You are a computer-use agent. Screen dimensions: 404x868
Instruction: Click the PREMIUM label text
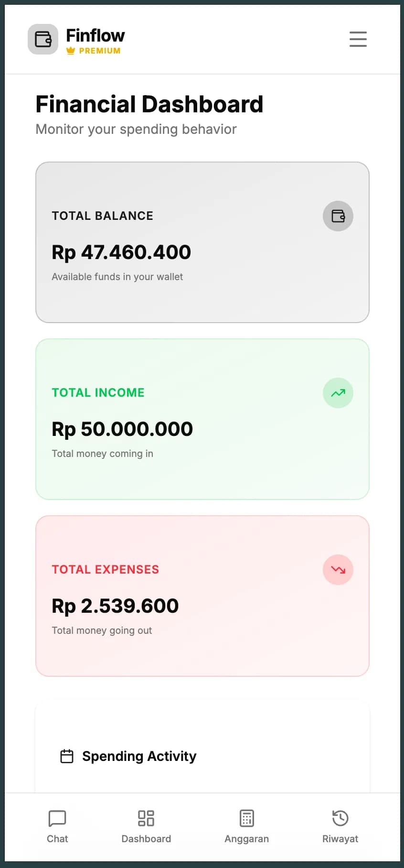click(100, 51)
